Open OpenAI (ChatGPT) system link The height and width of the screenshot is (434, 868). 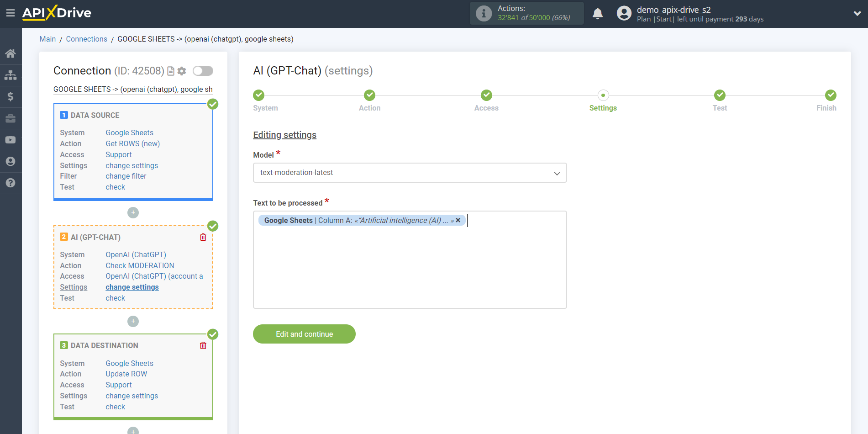[x=136, y=254]
